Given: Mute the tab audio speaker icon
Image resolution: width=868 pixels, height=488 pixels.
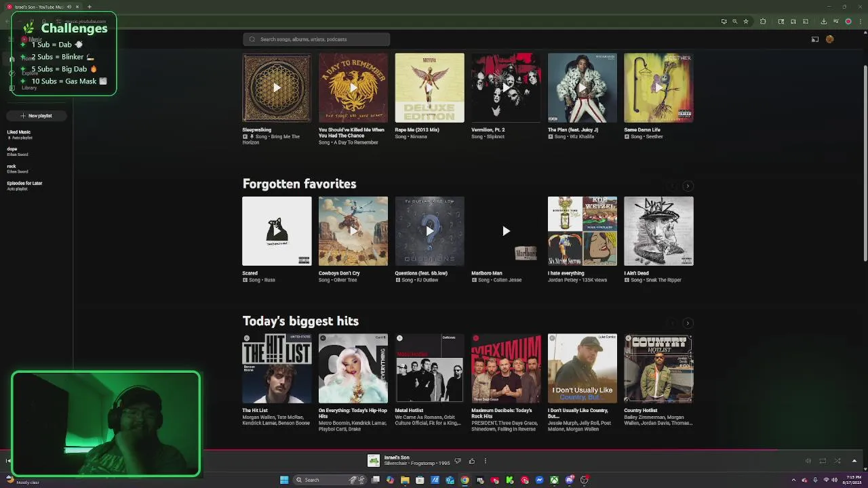Looking at the screenshot, I should 68,7.
